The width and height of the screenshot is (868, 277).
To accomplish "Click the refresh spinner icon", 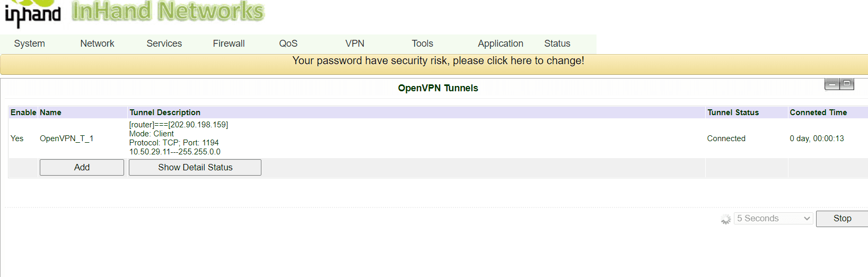I will pos(725,219).
